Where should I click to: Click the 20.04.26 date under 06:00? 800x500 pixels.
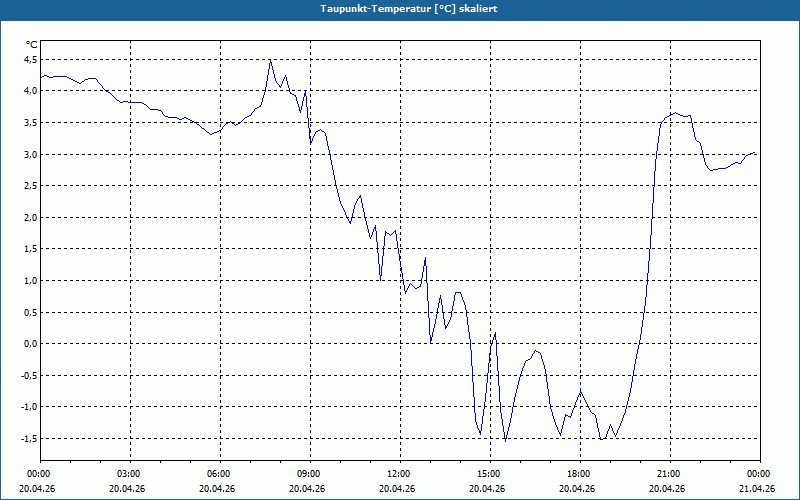pyautogui.click(x=217, y=488)
